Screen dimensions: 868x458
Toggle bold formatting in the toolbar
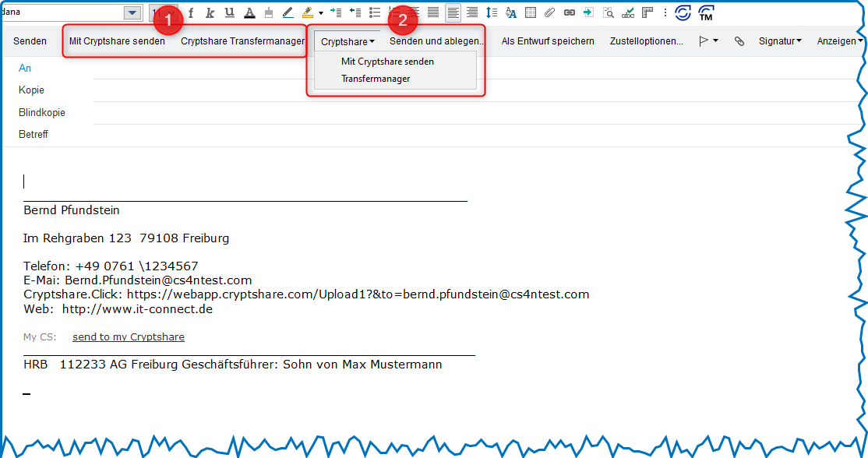tap(191, 12)
